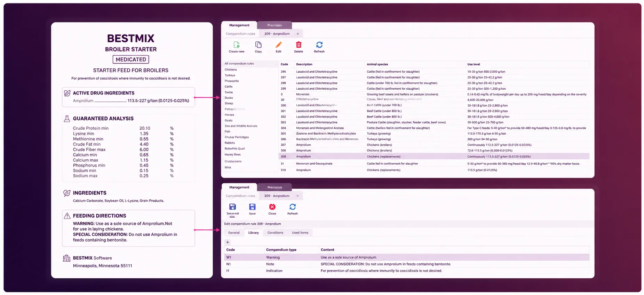Image resolution: width=644 pixels, height=295 pixels.
Task: Select Mink in the species list
Action: [x=228, y=167]
